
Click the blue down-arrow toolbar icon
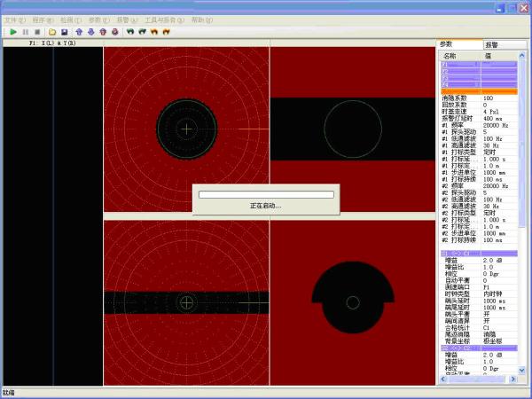tap(91, 32)
